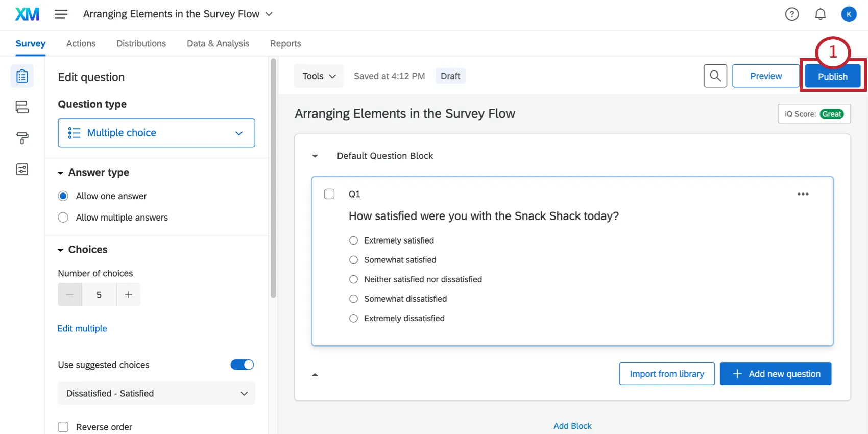
Task: Check the Reverse order checkbox
Action: click(x=63, y=427)
